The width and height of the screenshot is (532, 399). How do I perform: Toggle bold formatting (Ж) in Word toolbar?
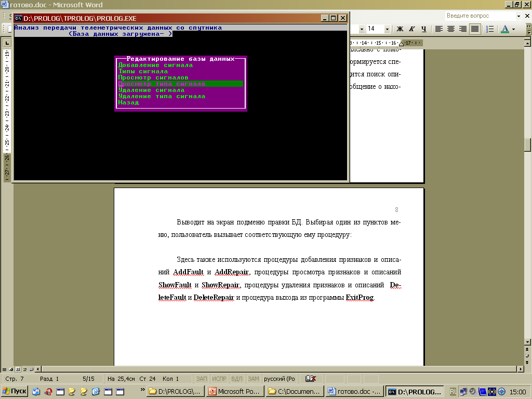click(400, 29)
